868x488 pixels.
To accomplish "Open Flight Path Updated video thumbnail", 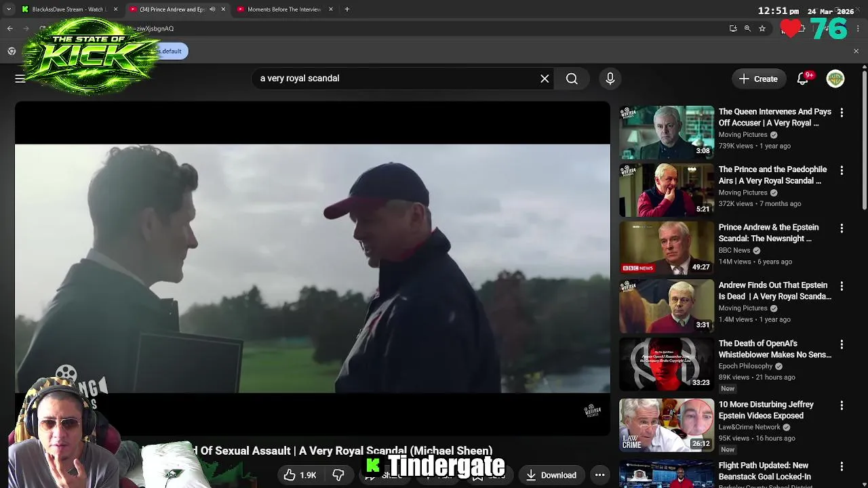I will [x=667, y=474].
